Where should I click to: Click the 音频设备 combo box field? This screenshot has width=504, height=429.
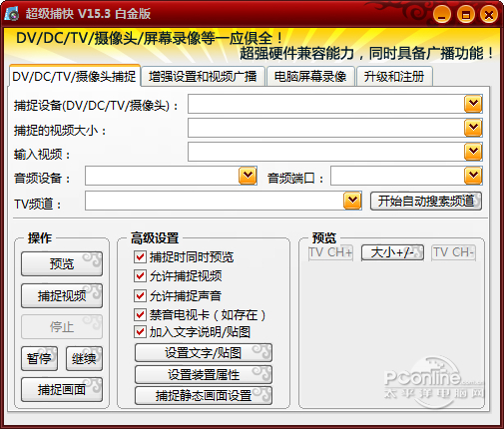point(171,176)
